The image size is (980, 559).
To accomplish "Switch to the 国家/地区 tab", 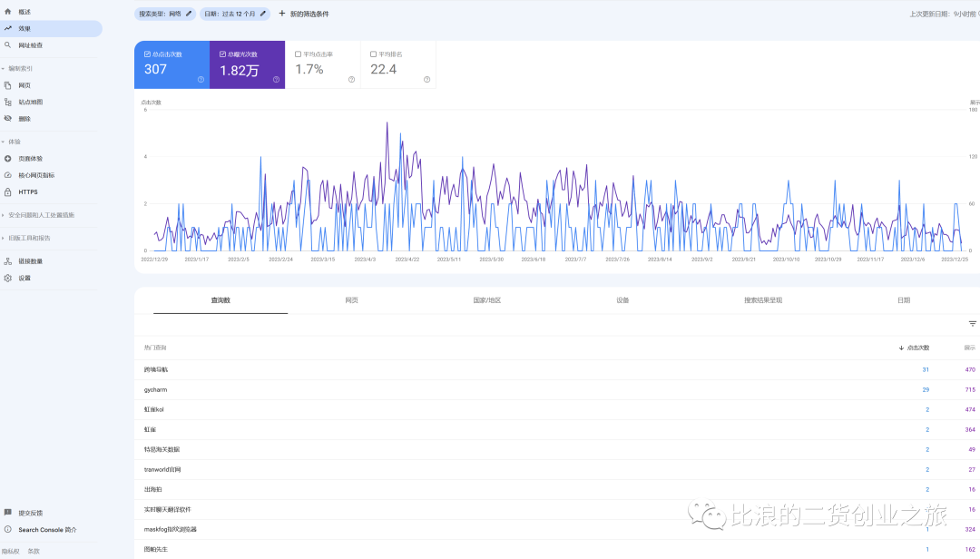I will (487, 300).
